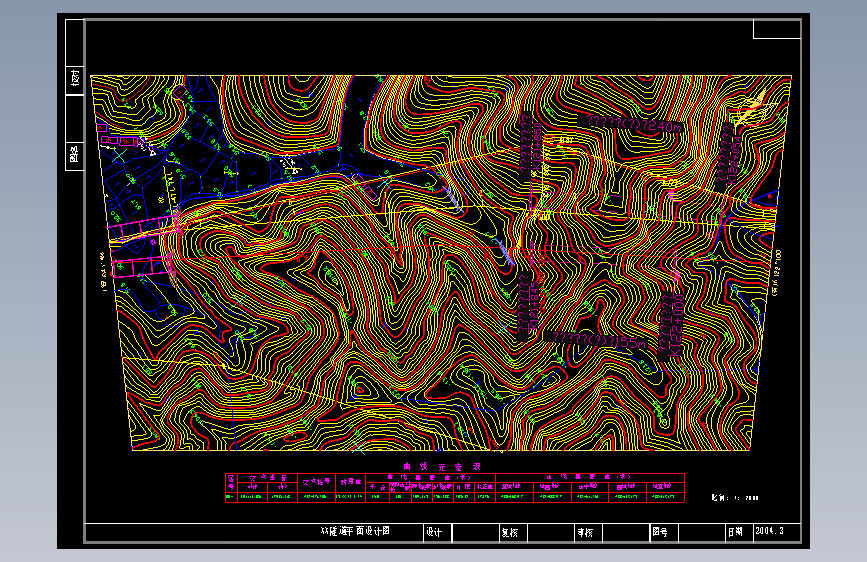Click the 'XX隧道平面设计图' drawing title

[x=355, y=531]
